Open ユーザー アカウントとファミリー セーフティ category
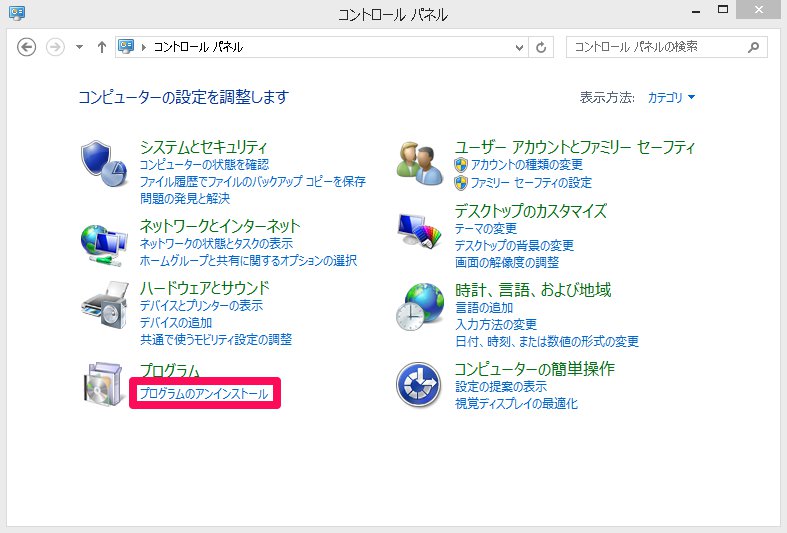 point(575,147)
